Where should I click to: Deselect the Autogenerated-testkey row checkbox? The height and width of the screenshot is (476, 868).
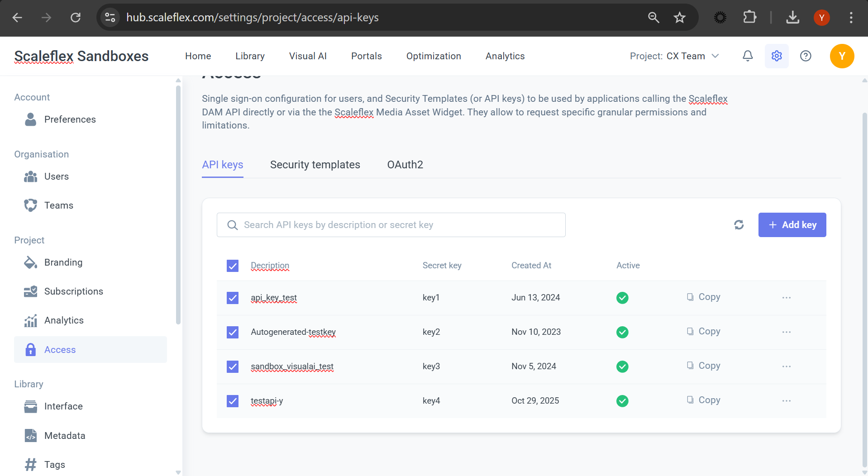pyautogui.click(x=233, y=332)
